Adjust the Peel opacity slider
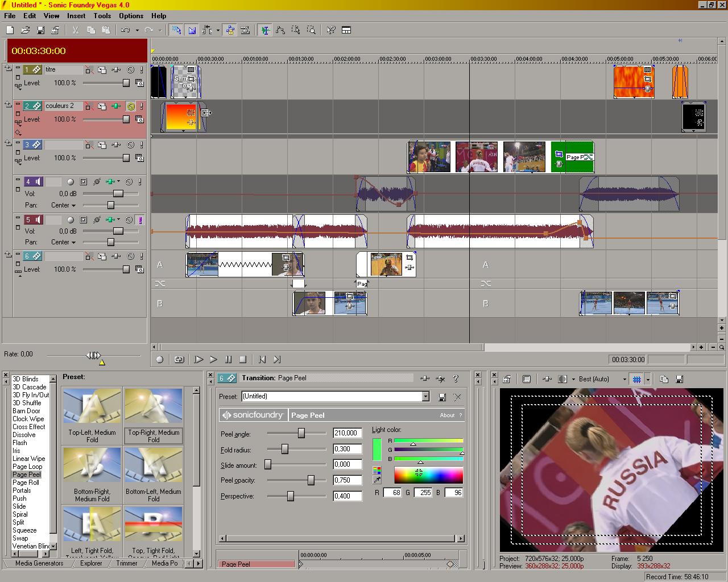 311,480
